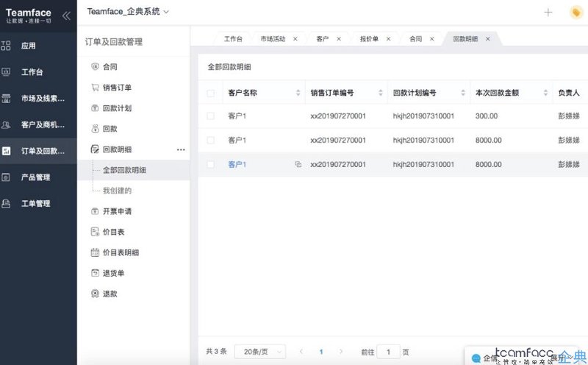
Task: Switch to the 市场活动 tab
Action: pyautogui.click(x=273, y=39)
